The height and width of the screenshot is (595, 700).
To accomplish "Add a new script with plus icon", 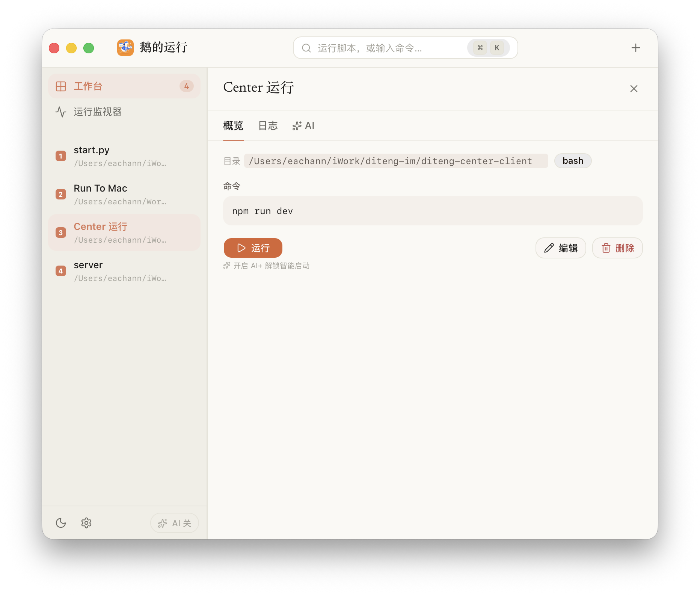I will (x=635, y=48).
